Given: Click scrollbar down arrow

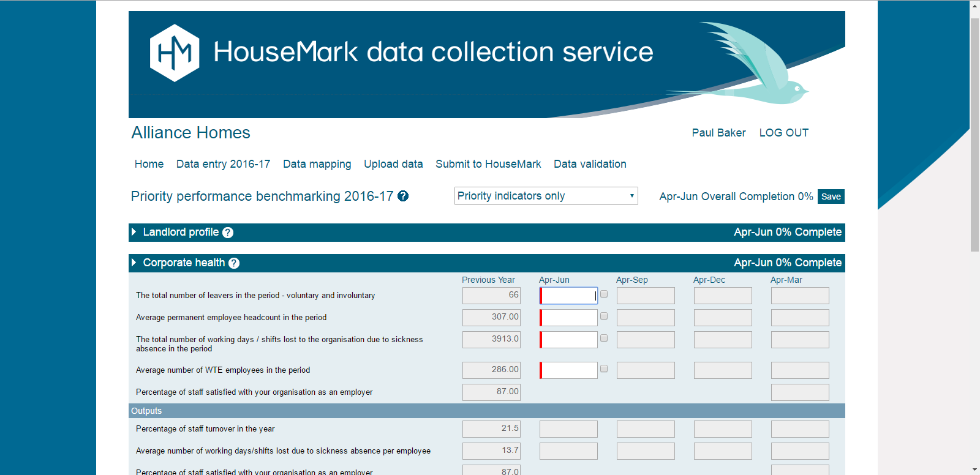Looking at the screenshot, I should click(975, 469).
